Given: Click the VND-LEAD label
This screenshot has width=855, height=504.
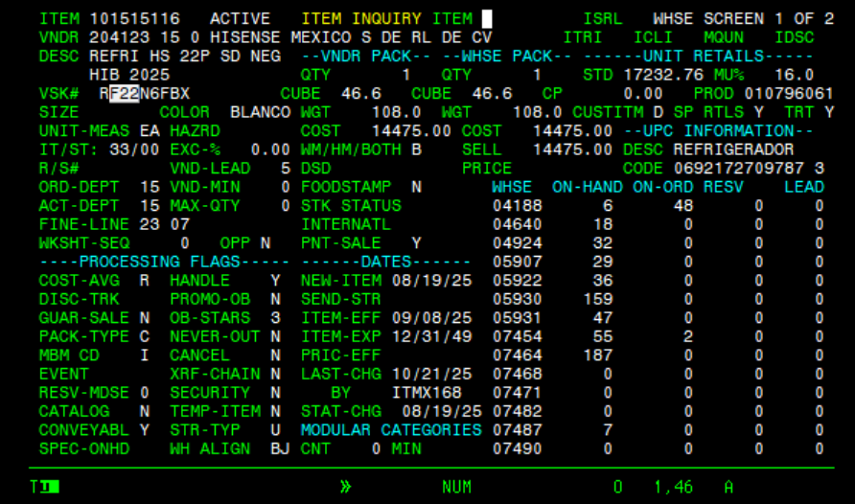Looking at the screenshot, I should point(210,169).
